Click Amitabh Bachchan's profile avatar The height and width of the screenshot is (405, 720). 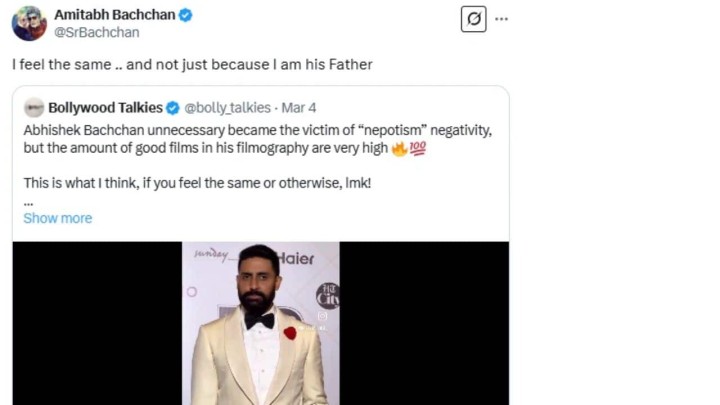(29, 23)
